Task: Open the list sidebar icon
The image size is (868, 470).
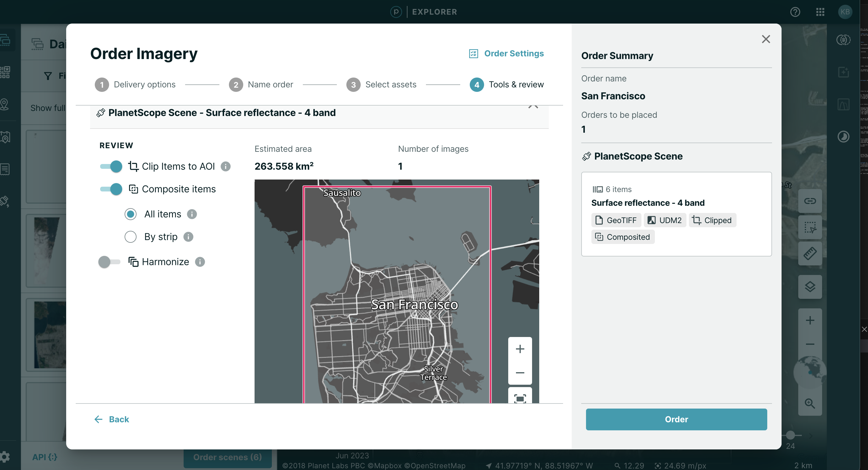Action: click(x=5, y=169)
